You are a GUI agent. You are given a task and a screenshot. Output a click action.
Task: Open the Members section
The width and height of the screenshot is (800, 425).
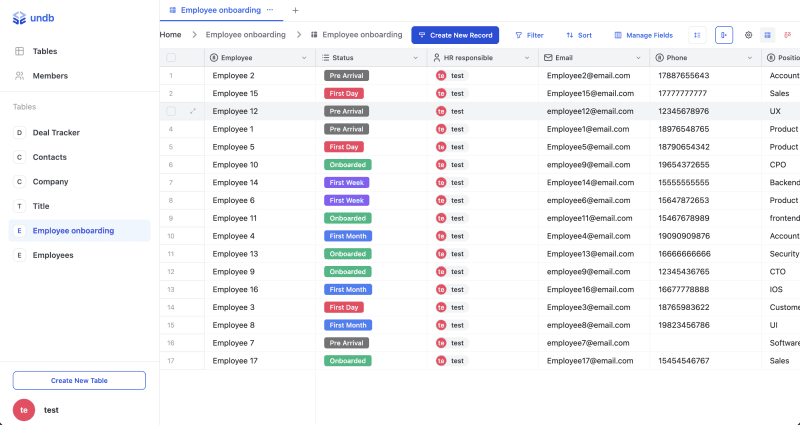click(x=50, y=76)
